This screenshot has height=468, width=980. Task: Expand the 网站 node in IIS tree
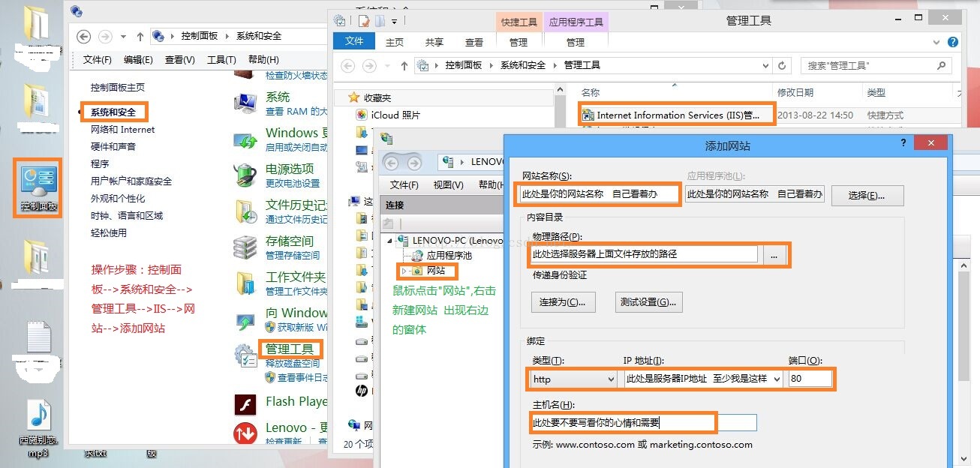pos(403,271)
